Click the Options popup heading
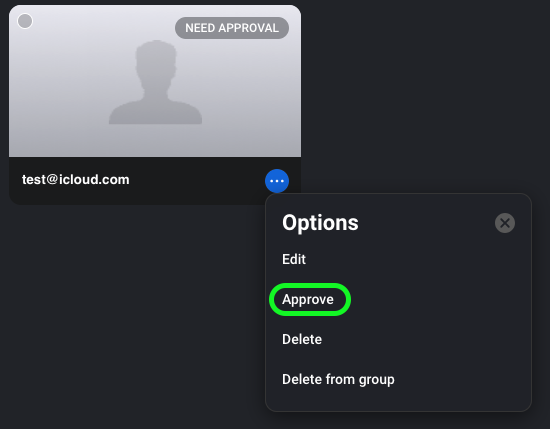 pos(320,223)
